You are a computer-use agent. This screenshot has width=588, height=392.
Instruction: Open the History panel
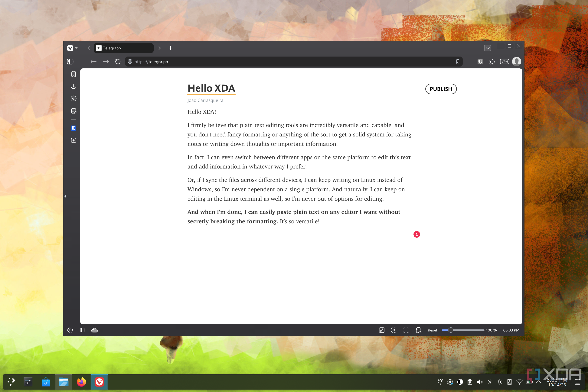(73, 99)
